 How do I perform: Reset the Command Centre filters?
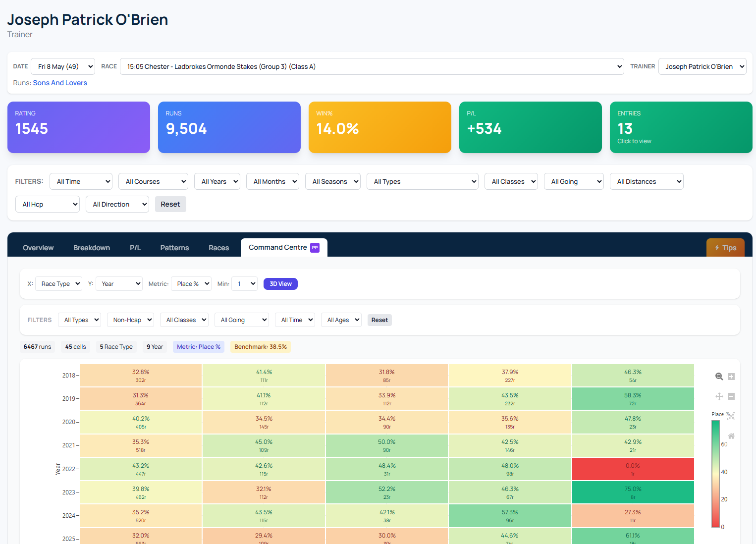click(379, 320)
